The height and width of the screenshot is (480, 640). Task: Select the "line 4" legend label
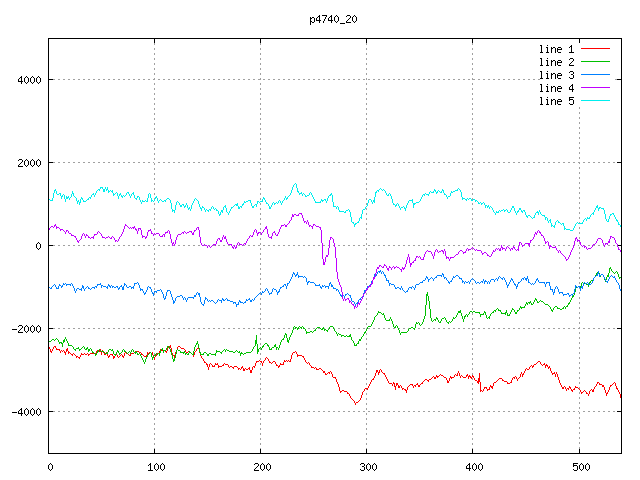coord(556,88)
